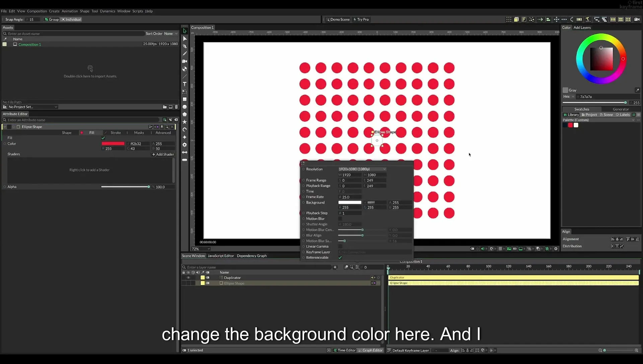Click the red Fill color swatch
Image resolution: width=643 pixels, height=364 pixels.
pos(113,144)
